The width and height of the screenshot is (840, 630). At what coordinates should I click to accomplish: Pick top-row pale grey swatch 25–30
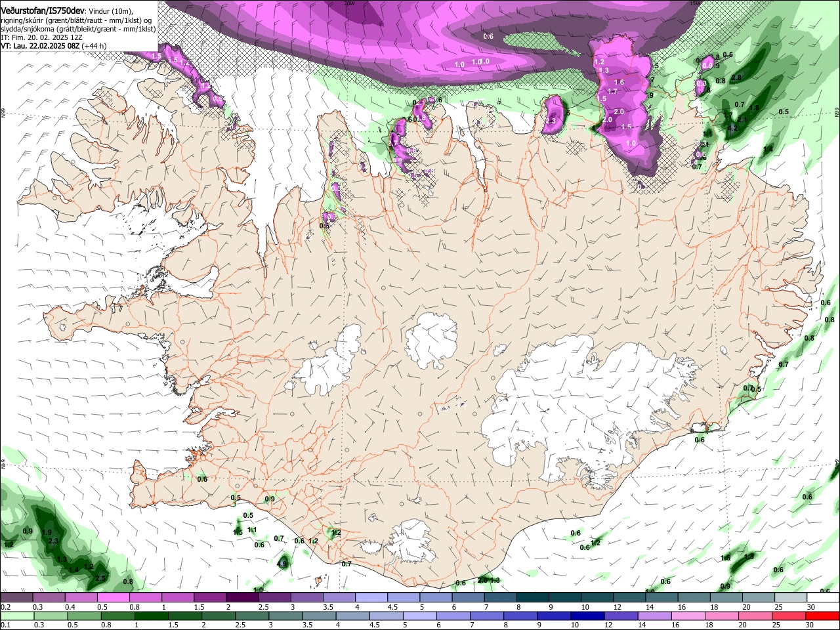(x=789, y=598)
